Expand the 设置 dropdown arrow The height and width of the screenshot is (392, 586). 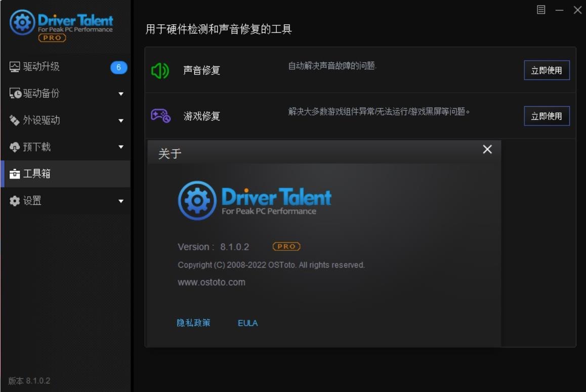pyautogui.click(x=121, y=201)
